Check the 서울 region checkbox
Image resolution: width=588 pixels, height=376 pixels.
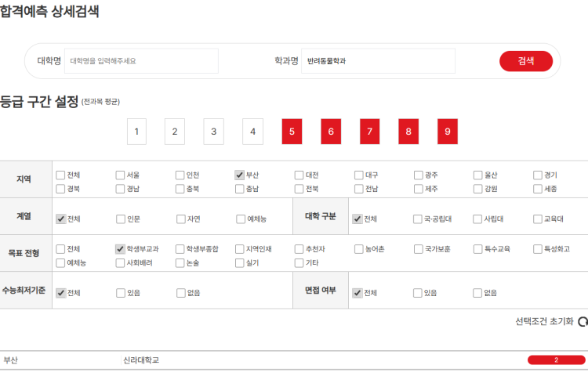pos(120,175)
